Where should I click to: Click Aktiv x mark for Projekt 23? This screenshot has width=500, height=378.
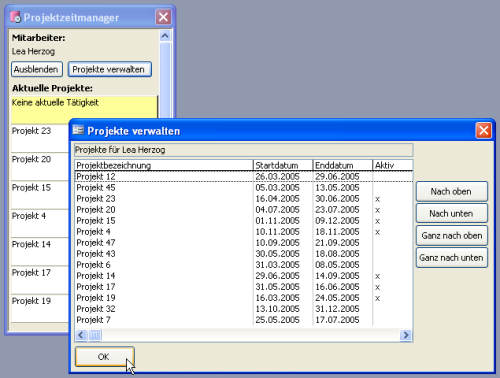click(377, 199)
